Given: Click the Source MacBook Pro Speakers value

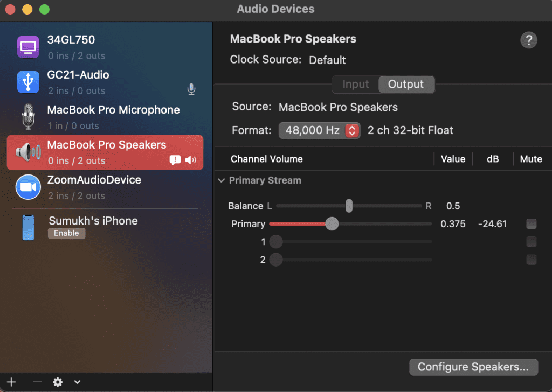Looking at the screenshot, I should pyautogui.click(x=338, y=107).
